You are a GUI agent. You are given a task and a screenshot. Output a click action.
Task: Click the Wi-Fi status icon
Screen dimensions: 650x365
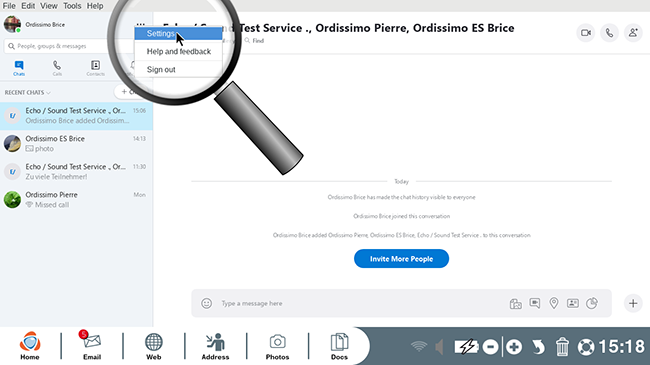[419, 346]
